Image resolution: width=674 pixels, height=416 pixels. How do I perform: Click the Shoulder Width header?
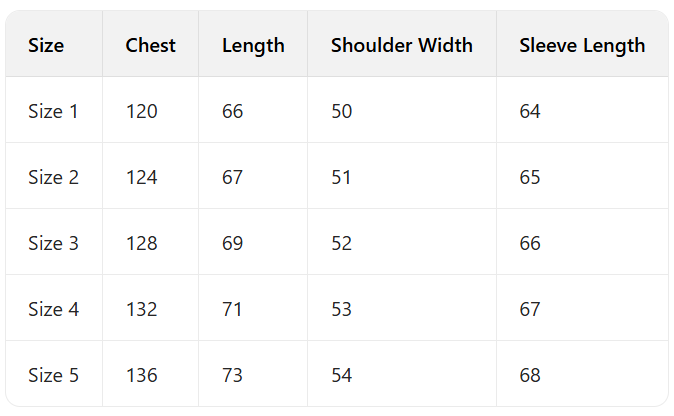tap(402, 45)
